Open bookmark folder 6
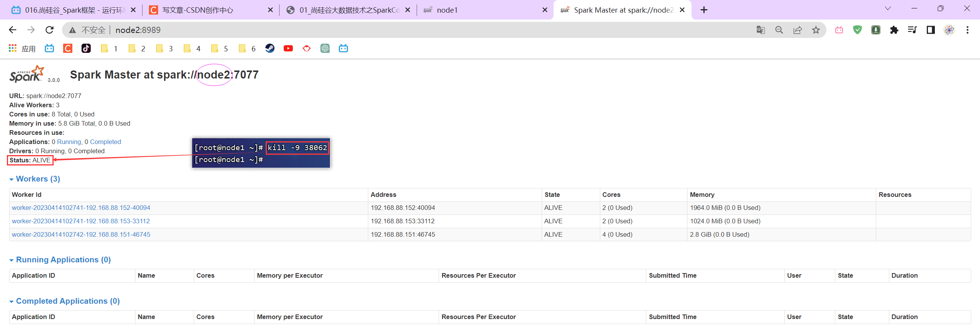 pos(247,48)
